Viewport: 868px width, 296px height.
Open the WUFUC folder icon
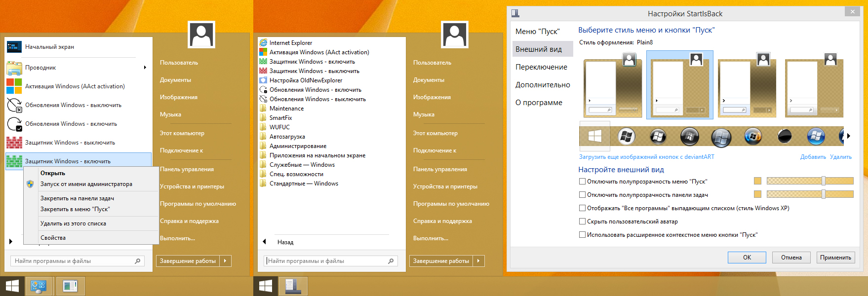(263, 127)
